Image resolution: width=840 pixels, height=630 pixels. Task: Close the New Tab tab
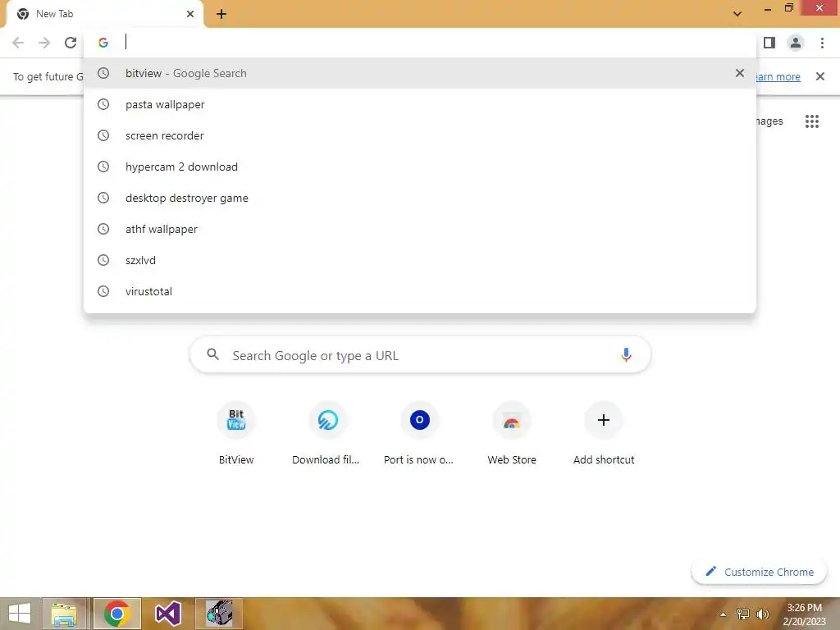pos(190,14)
